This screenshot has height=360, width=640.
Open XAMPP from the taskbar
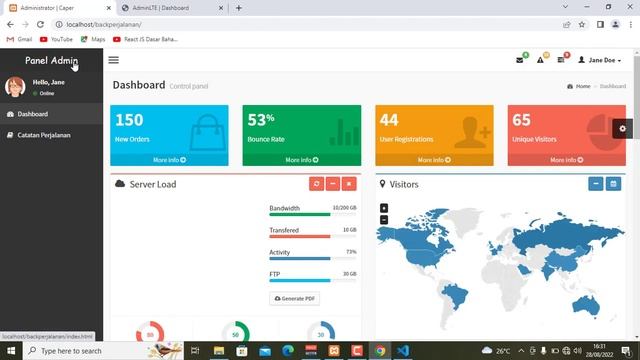coord(334,351)
